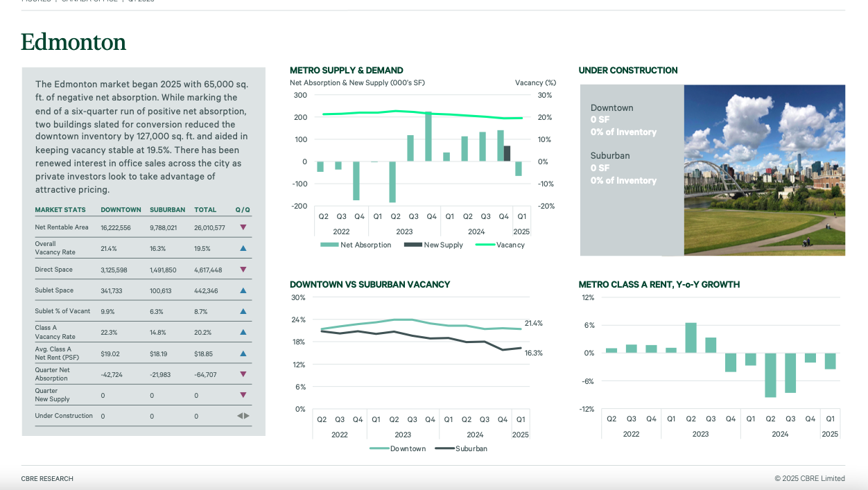Click the Under Construction left-right arrows icon
This screenshot has width=868, height=490.
click(x=243, y=416)
